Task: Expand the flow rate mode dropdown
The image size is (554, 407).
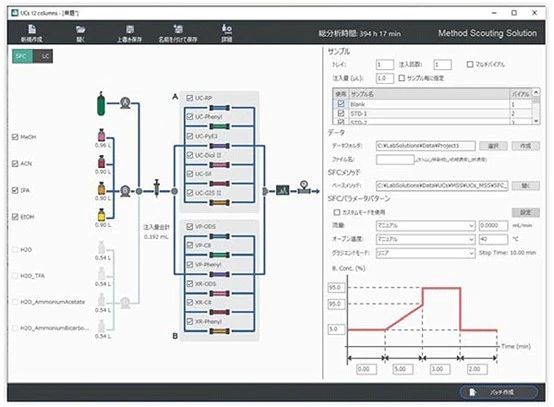Action: [x=426, y=225]
